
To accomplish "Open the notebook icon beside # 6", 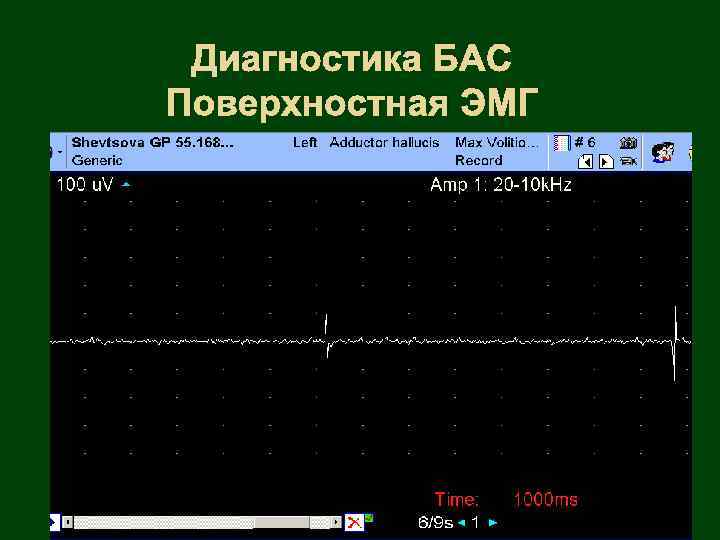I will pyautogui.click(x=561, y=143).
